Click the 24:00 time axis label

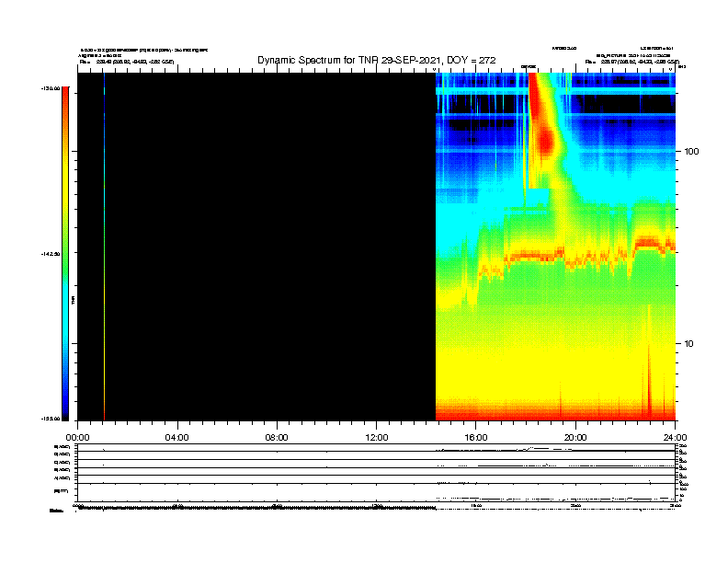coord(675,437)
